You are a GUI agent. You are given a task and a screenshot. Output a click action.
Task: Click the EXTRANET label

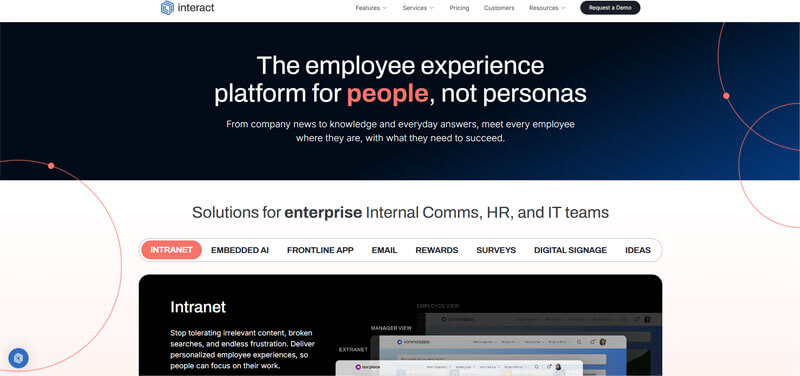[353, 349]
